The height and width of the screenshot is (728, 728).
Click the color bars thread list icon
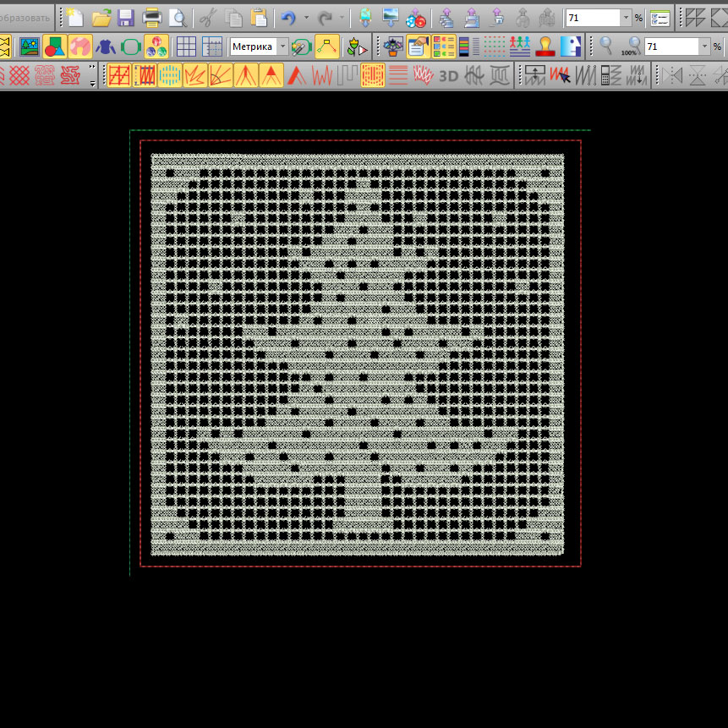(469, 47)
